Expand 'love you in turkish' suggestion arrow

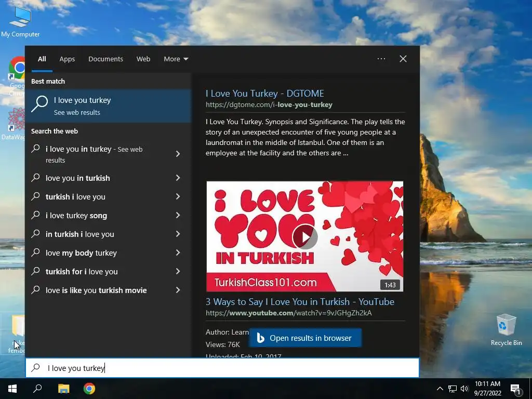coord(178,178)
